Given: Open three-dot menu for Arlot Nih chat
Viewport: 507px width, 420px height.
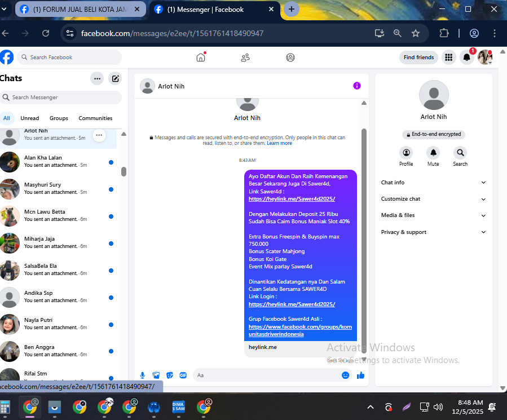Looking at the screenshot, I should [x=99, y=135].
